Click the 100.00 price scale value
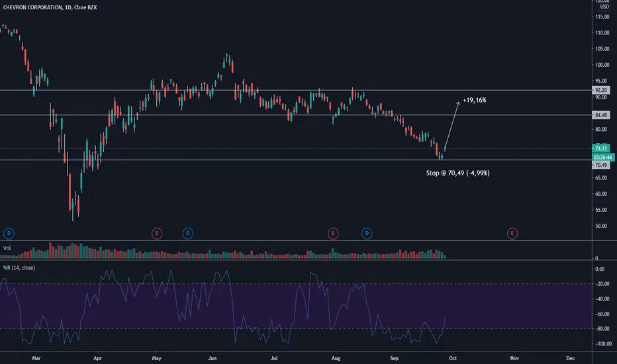This screenshot has height=364, width=617. (x=602, y=65)
